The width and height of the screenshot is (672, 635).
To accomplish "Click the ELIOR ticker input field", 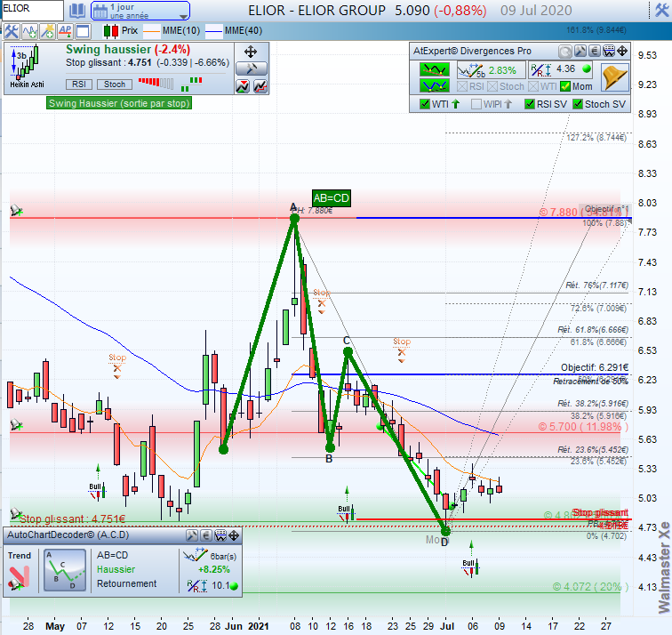I will (x=32, y=10).
